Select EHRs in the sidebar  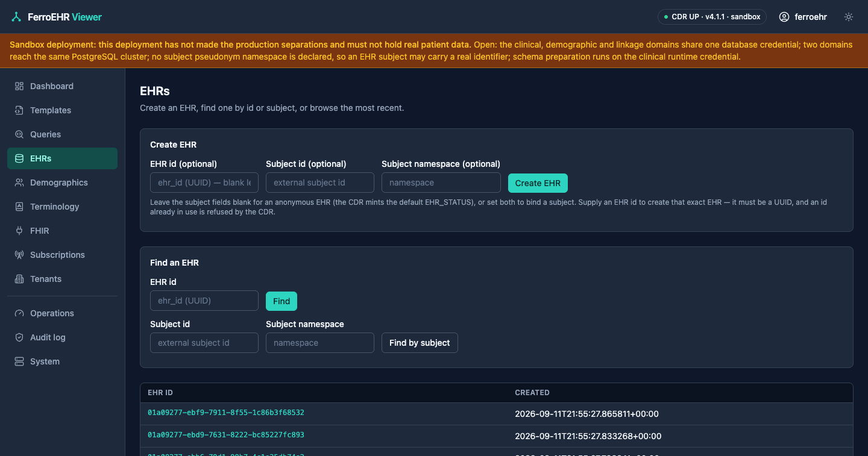[62, 158]
